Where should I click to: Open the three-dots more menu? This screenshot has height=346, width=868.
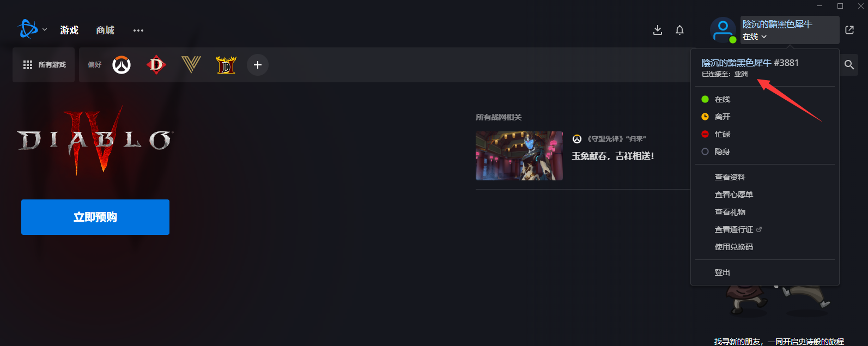[138, 31]
